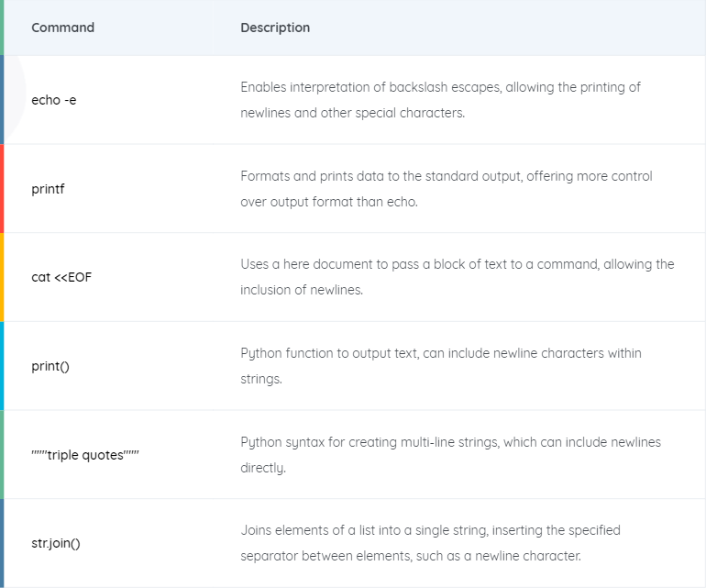The height and width of the screenshot is (588, 706).
Task: Click the joins elements of list description
Action: pos(430,543)
